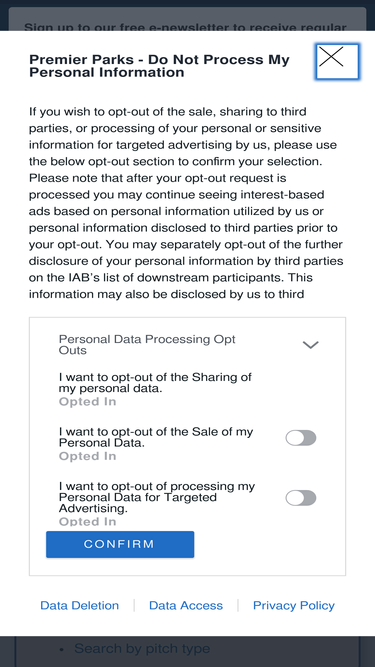Visit the Privacy Policy link
The height and width of the screenshot is (667, 375).
click(x=294, y=605)
